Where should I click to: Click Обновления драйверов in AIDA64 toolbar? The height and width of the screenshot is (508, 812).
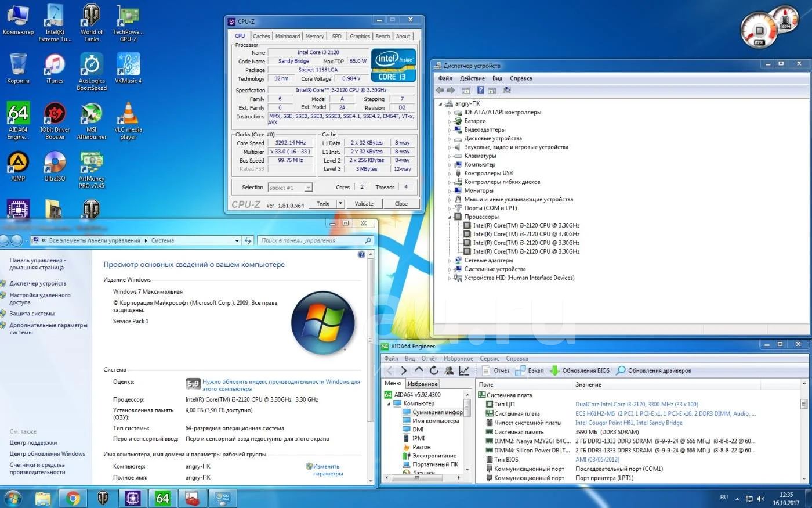pos(654,370)
